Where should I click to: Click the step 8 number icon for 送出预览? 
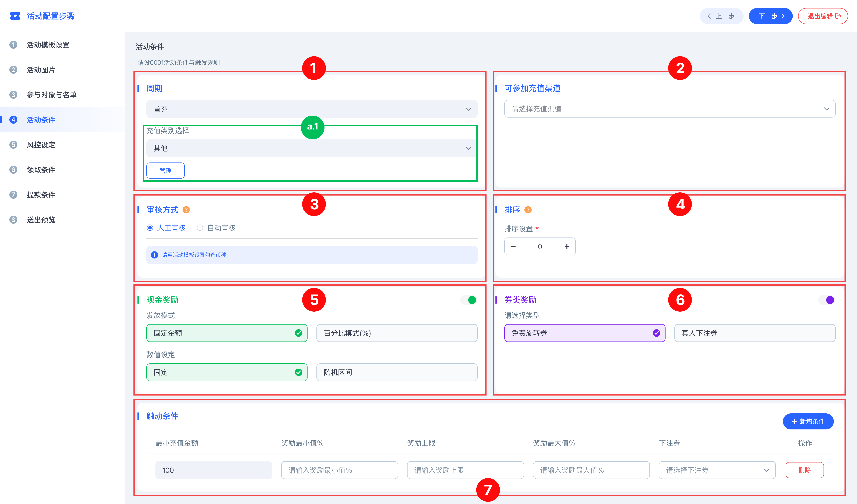[13, 220]
